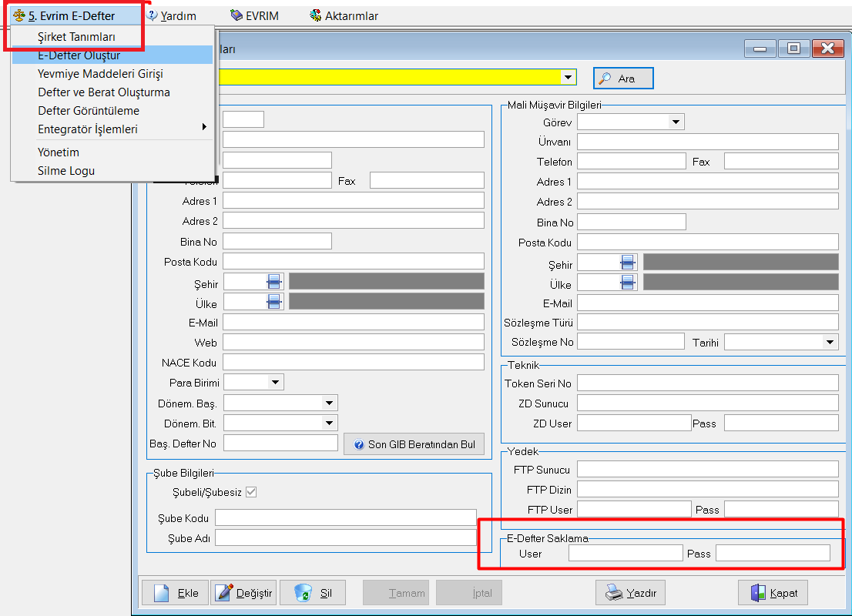Click the Son GIB question icon
852x616 pixels.
click(x=359, y=444)
